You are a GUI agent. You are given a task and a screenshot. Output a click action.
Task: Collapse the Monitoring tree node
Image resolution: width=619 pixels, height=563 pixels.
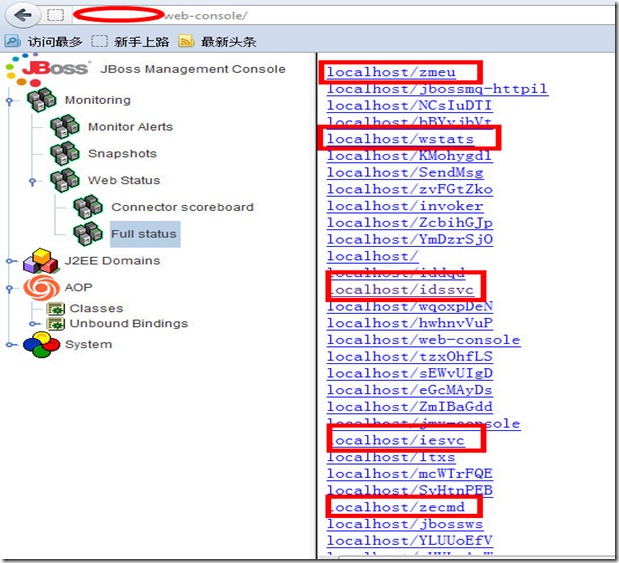9,100
